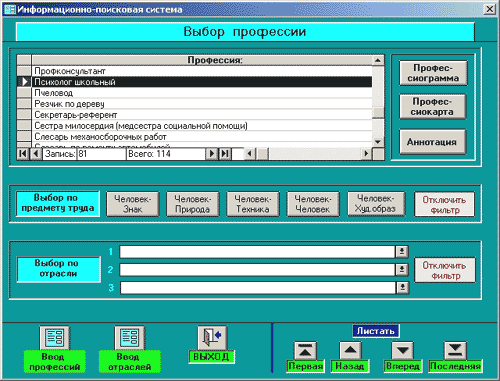
Task: Click the Ввод отраслей green label
Action: (130, 362)
